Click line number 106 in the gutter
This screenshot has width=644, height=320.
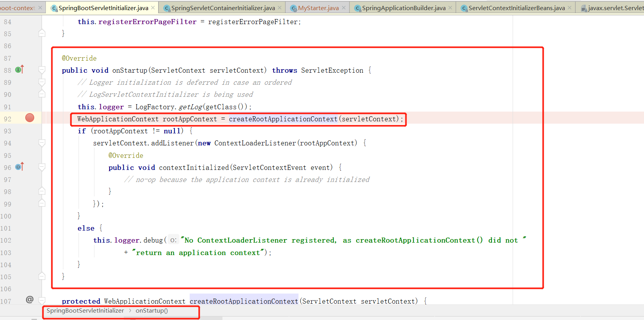click(6, 289)
